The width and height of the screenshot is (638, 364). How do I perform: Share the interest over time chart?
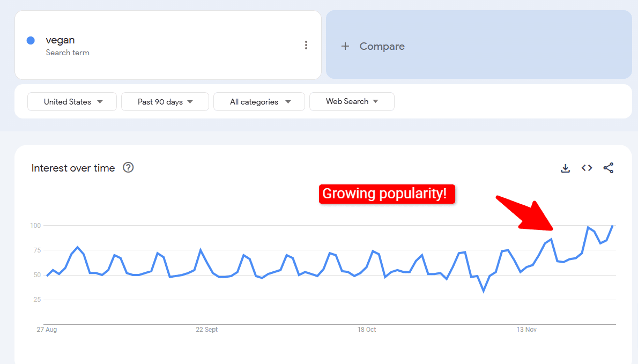click(x=609, y=168)
